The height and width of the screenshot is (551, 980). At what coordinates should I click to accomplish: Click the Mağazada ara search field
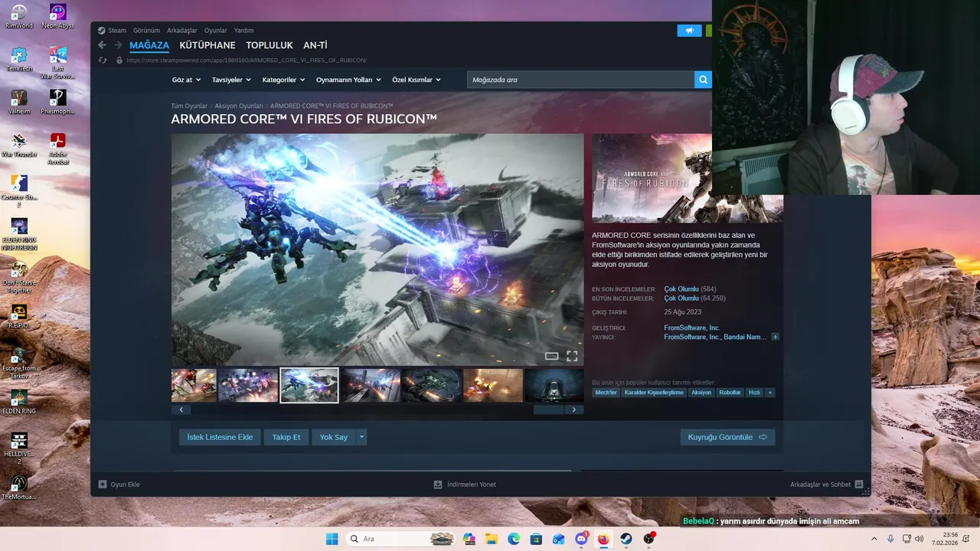point(580,80)
